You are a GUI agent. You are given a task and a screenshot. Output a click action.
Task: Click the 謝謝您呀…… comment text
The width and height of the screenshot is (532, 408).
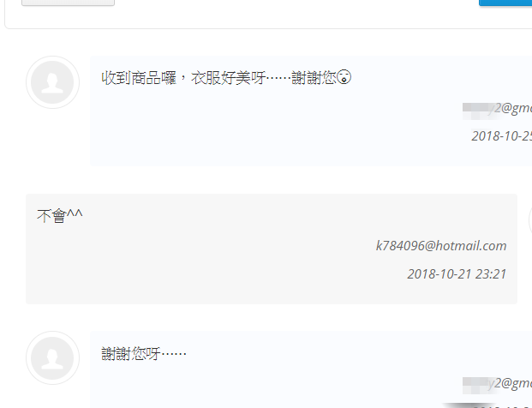pos(144,353)
